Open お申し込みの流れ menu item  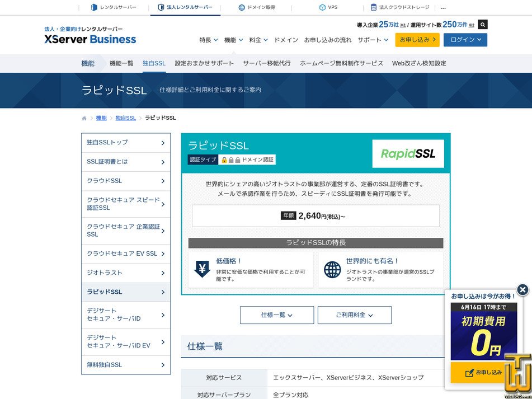click(x=328, y=40)
